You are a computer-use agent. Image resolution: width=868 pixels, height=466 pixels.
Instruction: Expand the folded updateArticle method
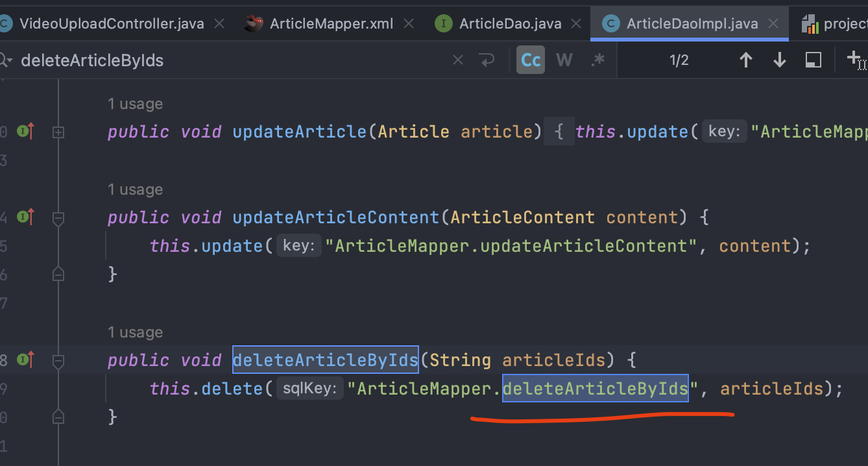(58, 132)
